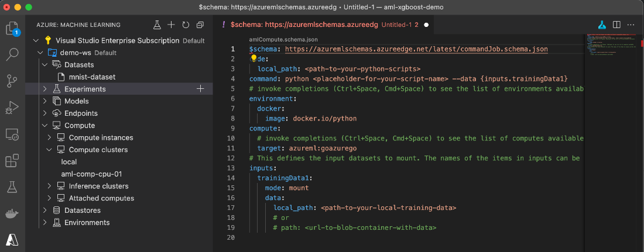Click the macOS yellow minimize window button
The width and height of the screenshot is (644, 252).
(18, 8)
